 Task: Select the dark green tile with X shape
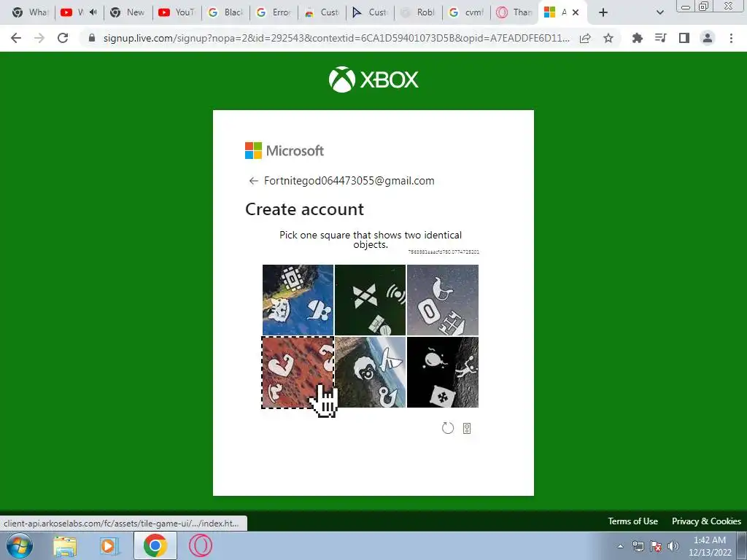370,300
